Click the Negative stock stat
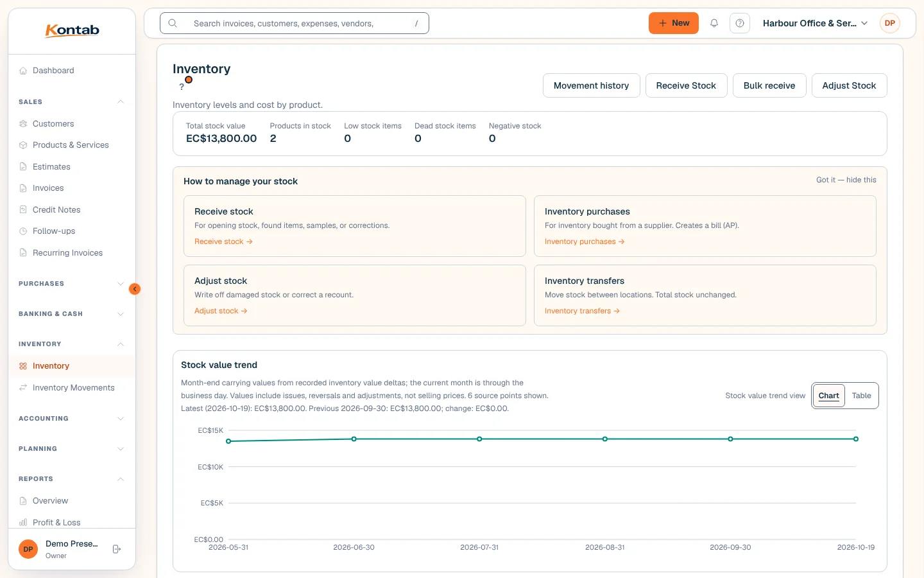 tap(515, 133)
